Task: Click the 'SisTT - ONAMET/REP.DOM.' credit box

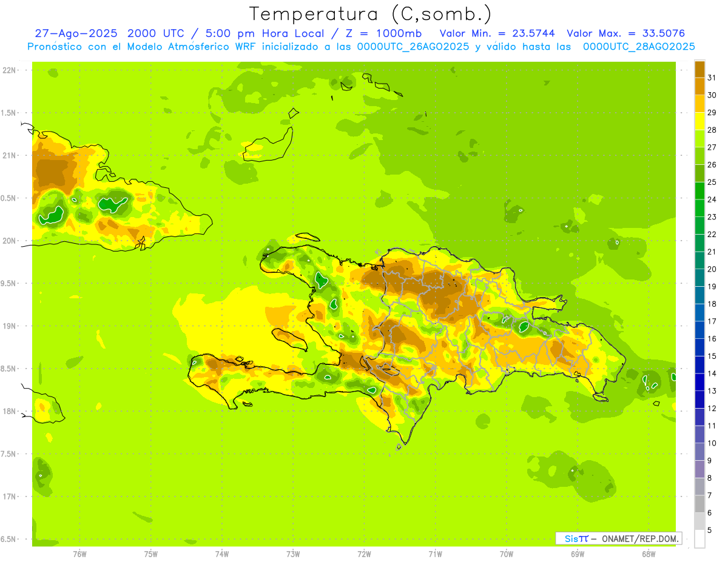Action: pyautogui.click(x=618, y=538)
